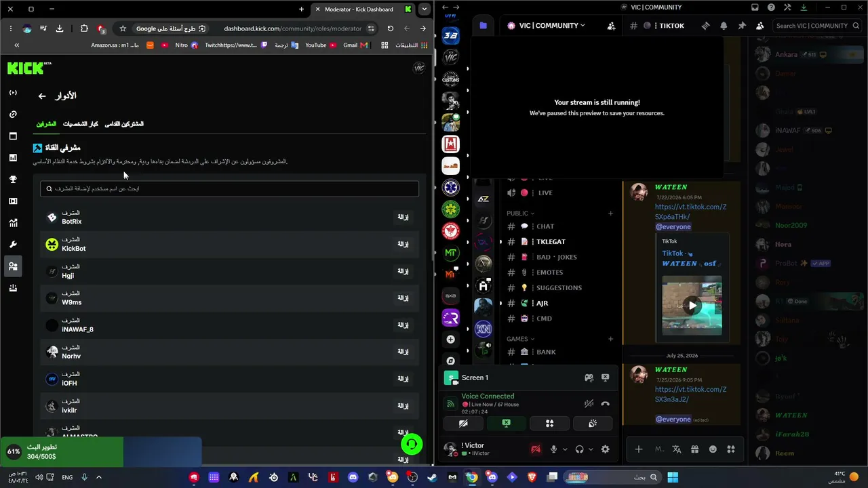Toggle Discord microphone mute
868x488 pixels.
coord(553,449)
